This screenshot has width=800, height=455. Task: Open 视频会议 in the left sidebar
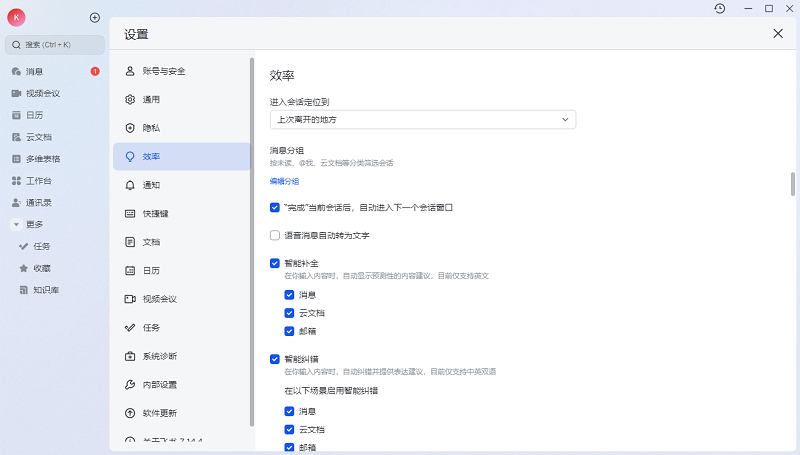[42, 93]
